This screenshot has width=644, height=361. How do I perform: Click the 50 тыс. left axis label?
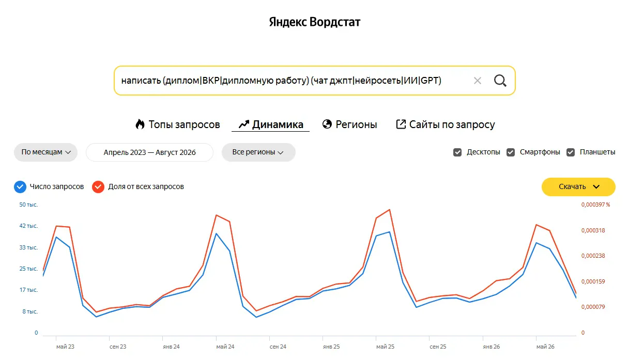(29, 205)
